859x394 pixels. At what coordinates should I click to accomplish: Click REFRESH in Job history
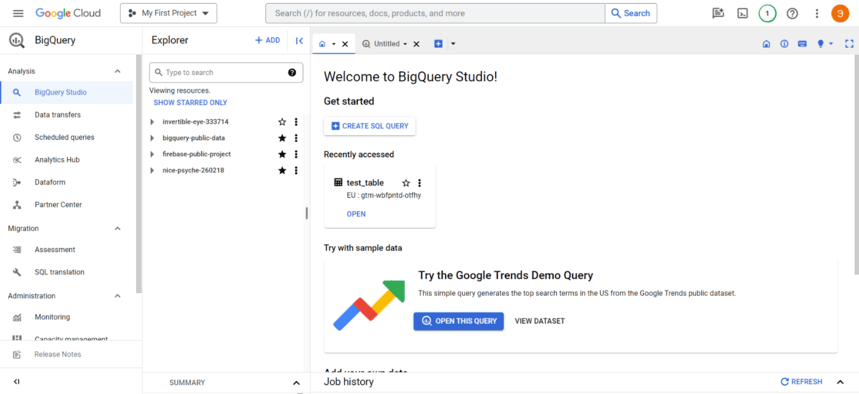click(x=801, y=382)
